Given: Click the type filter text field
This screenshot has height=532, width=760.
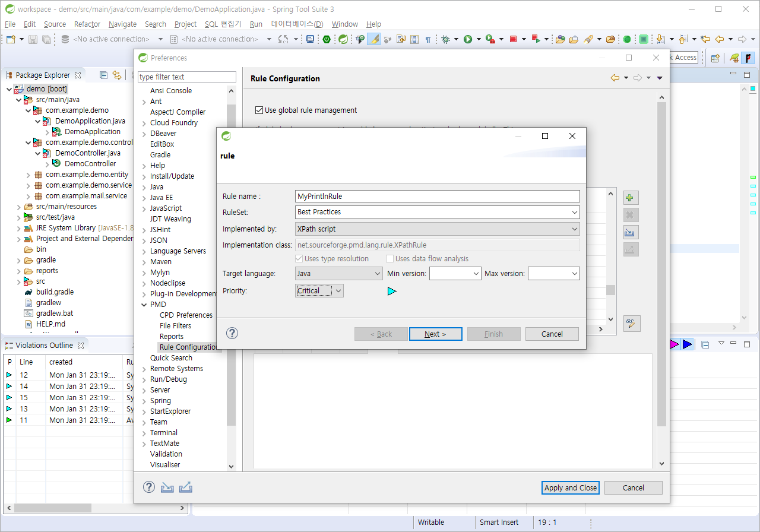Looking at the screenshot, I should coord(187,77).
